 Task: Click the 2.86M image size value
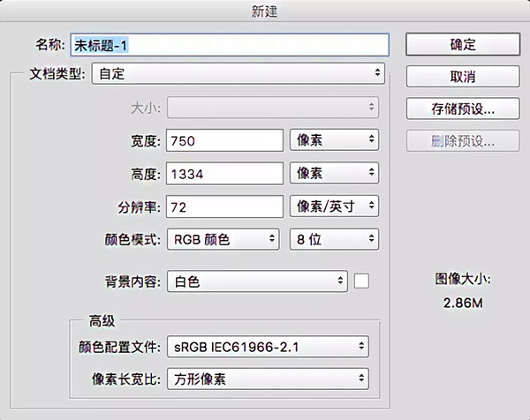463,303
